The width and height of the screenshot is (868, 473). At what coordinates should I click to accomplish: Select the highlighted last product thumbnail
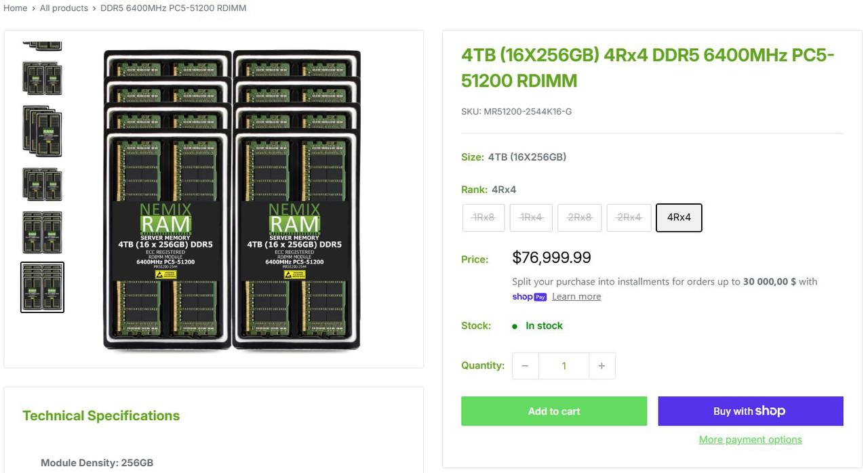(x=42, y=287)
